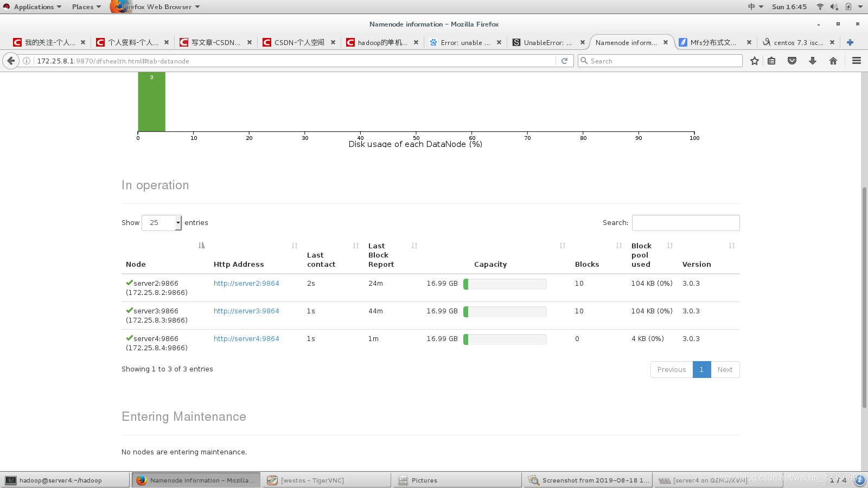The height and width of the screenshot is (488, 868).
Task: Switch to the 'hadoop的单机' tab
Action: click(x=382, y=42)
